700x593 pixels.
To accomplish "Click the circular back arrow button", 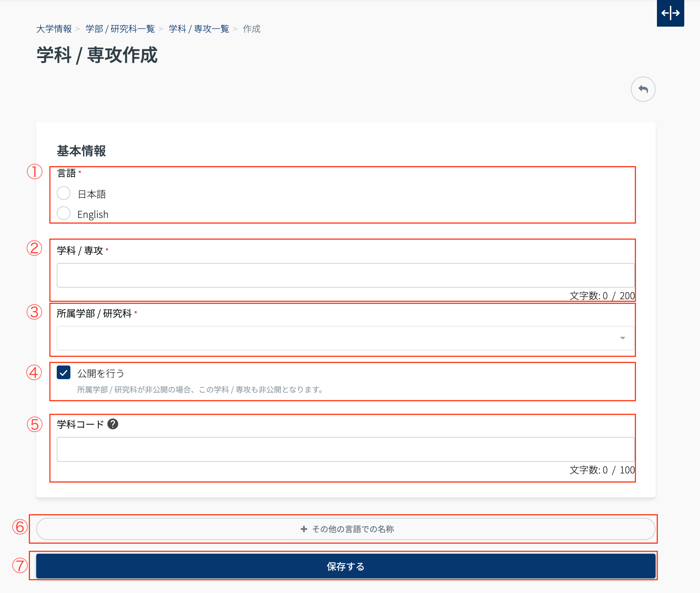I will click(643, 89).
